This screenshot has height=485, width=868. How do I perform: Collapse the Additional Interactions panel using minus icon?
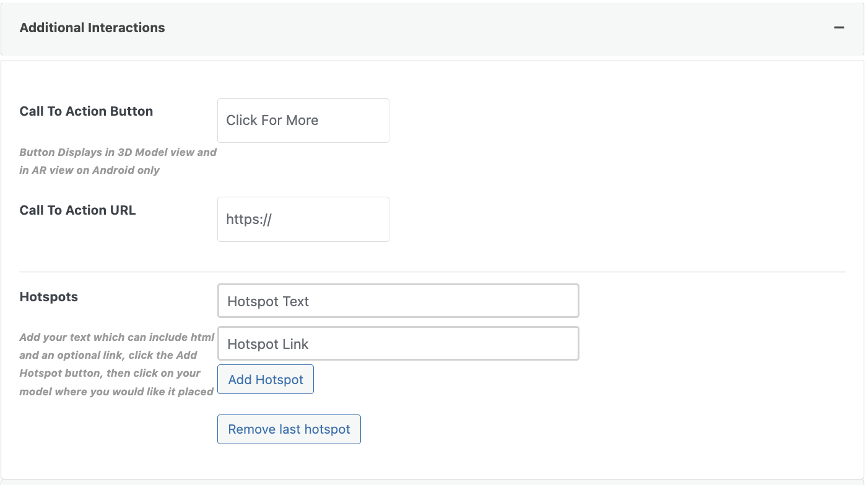(839, 28)
